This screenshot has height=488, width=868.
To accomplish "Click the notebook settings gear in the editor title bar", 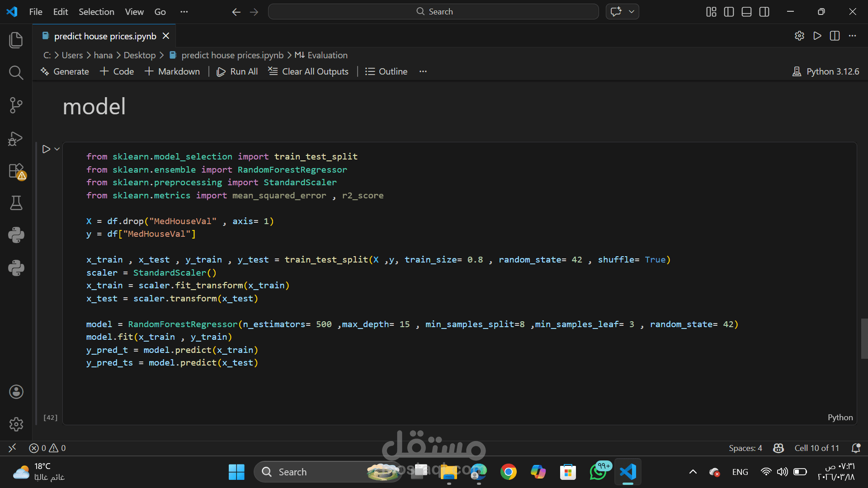I will (799, 36).
